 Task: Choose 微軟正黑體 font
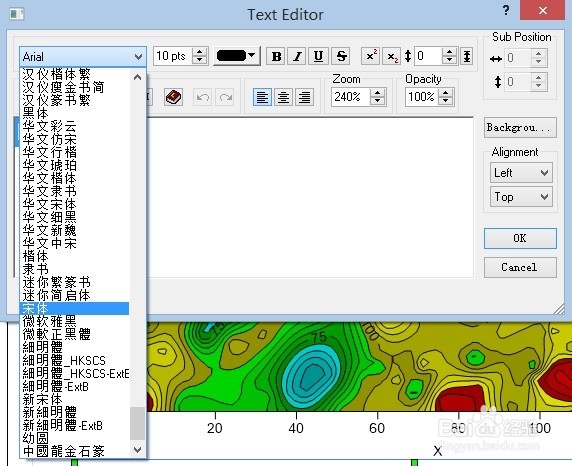74,334
